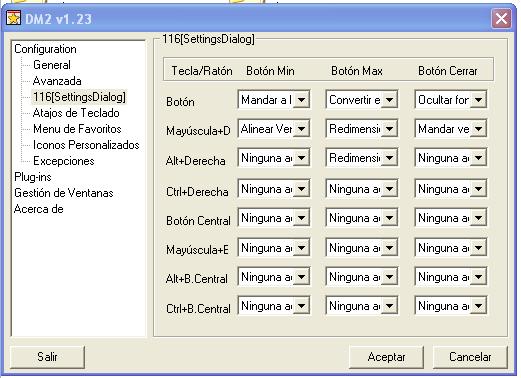Click the Cancelar button

(470, 357)
